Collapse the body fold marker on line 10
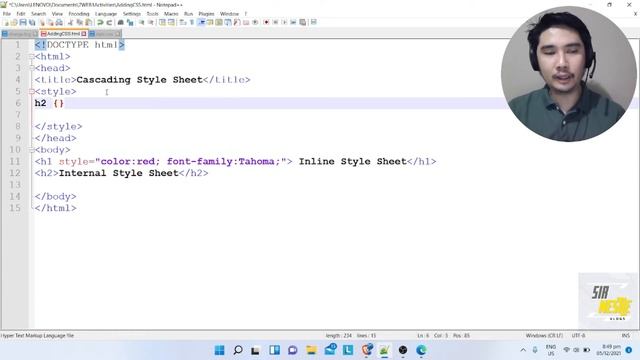Screen dimensions: 640x360 [31, 150]
